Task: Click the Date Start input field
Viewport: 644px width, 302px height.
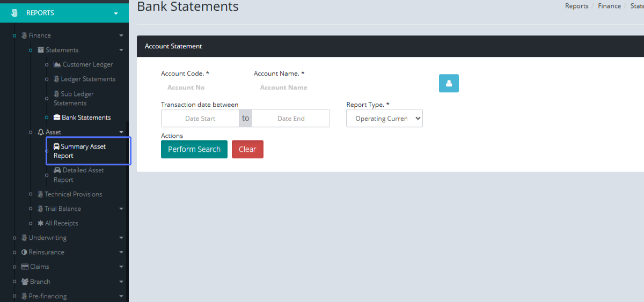Action: click(200, 119)
